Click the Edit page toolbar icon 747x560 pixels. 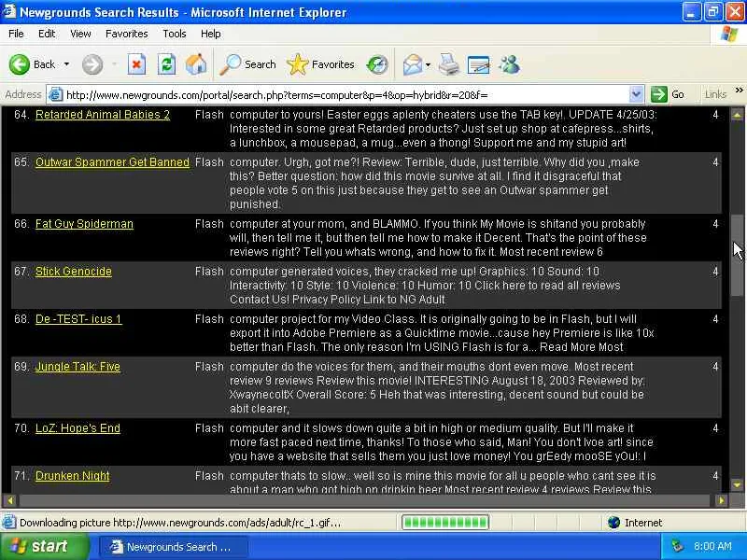[478, 64]
